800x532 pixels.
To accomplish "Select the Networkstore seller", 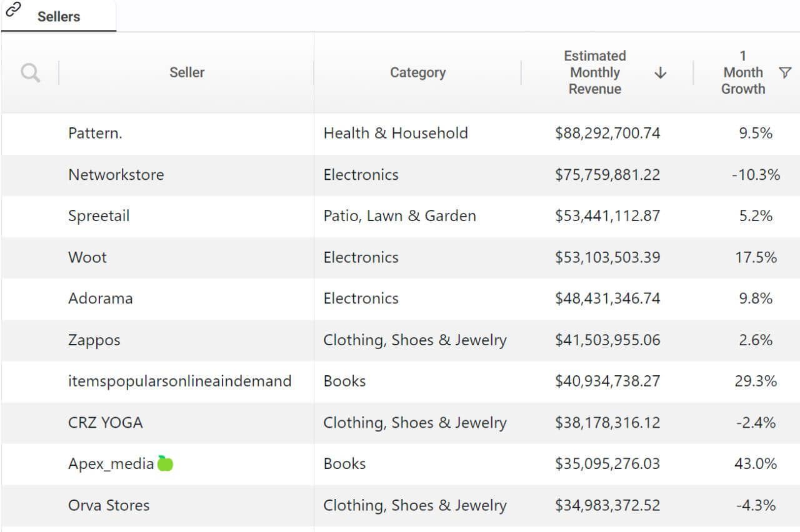I will tap(116, 174).
